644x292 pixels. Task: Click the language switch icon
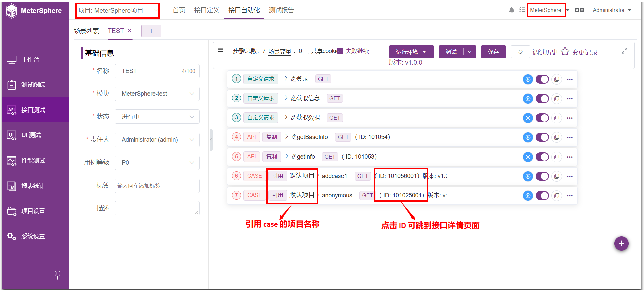tap(579, 10)
